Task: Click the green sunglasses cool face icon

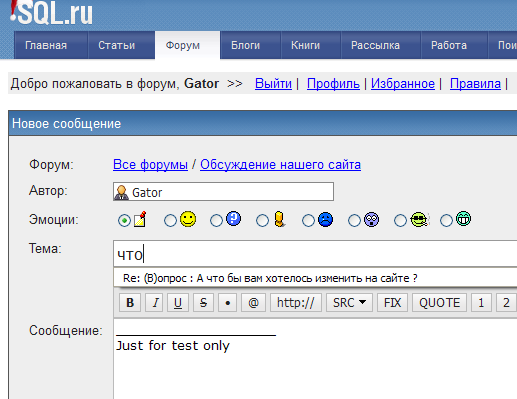Action: 419,219
